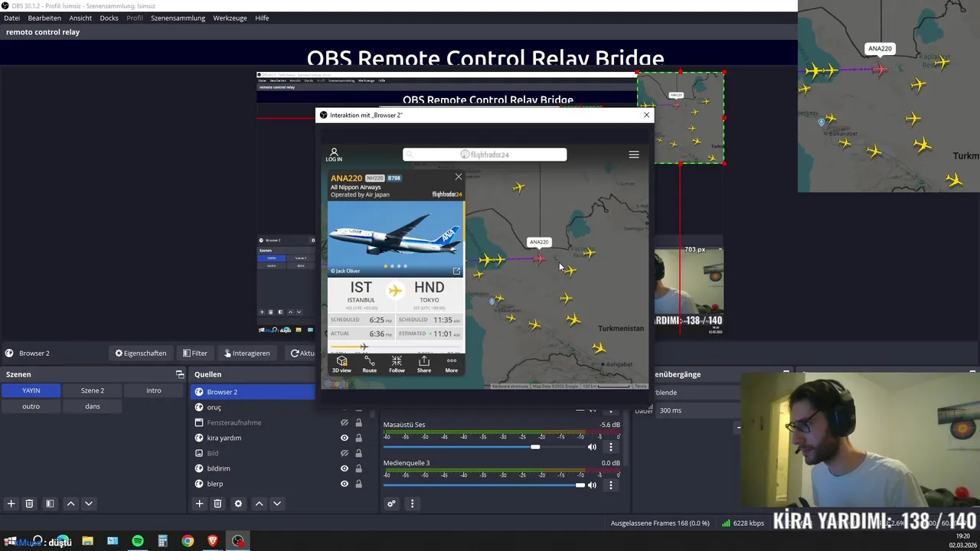This screenshot has height=551, width=980.
Task: Open advanced audio properties gears icon
Action: tap(391, 504)
